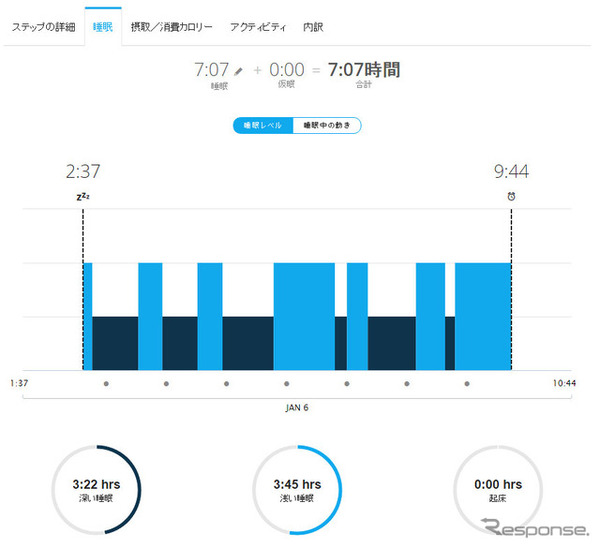Open the 摂取/消費カロリー tab
Screen dimensions: 600x548
[x=171, y=27]
